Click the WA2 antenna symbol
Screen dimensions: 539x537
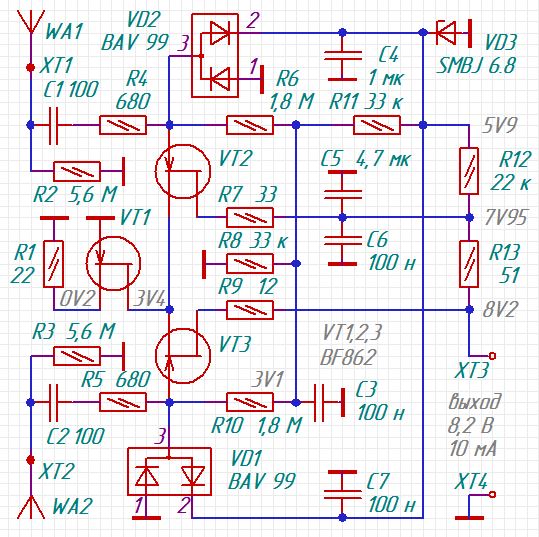point(31,507)
